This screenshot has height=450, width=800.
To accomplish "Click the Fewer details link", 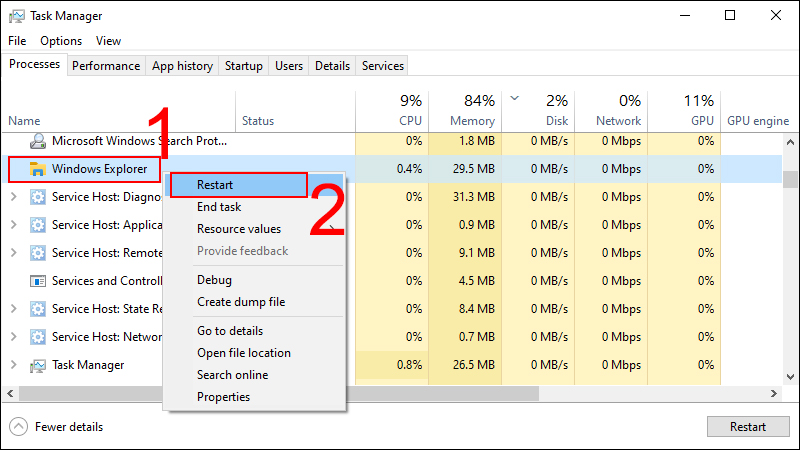I will tap(69, 427).
